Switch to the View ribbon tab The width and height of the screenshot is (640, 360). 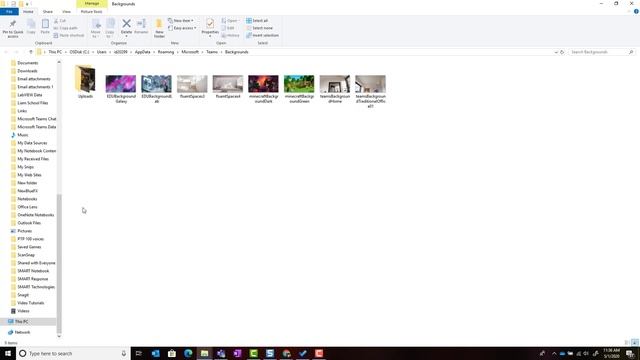(x=66, y=11)
